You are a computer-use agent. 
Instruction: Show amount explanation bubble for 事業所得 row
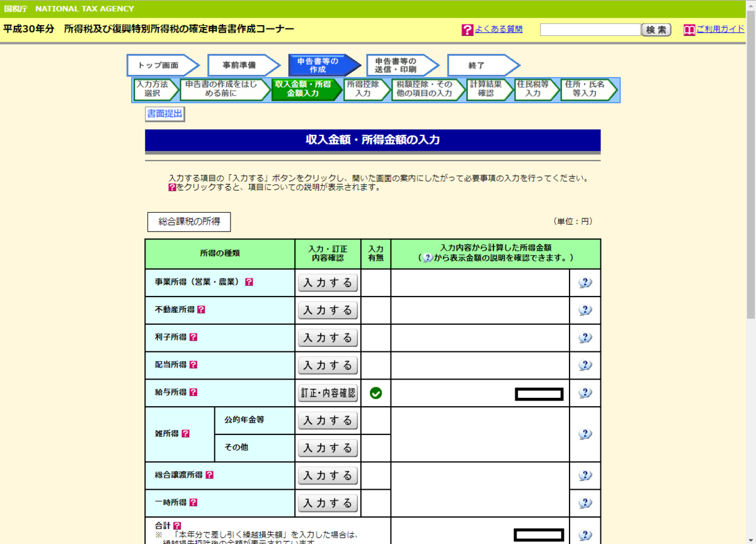pyautogui.click(x=585, y=283)
